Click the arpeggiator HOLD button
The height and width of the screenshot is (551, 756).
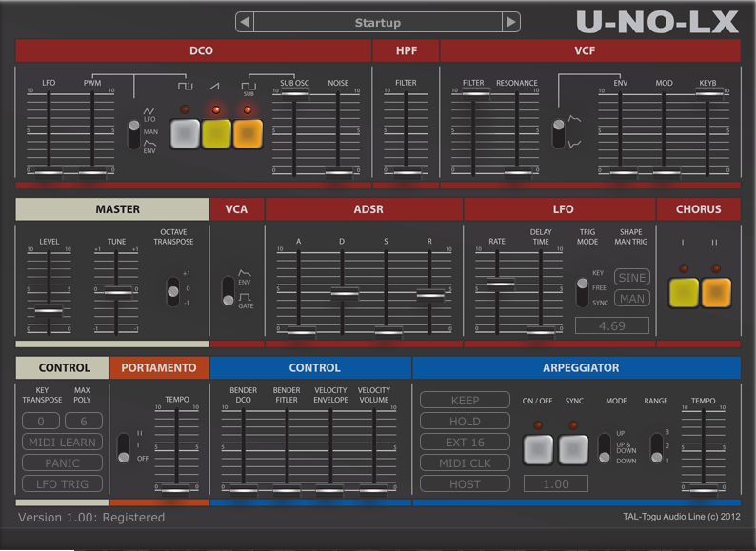[x=465, y=422]
